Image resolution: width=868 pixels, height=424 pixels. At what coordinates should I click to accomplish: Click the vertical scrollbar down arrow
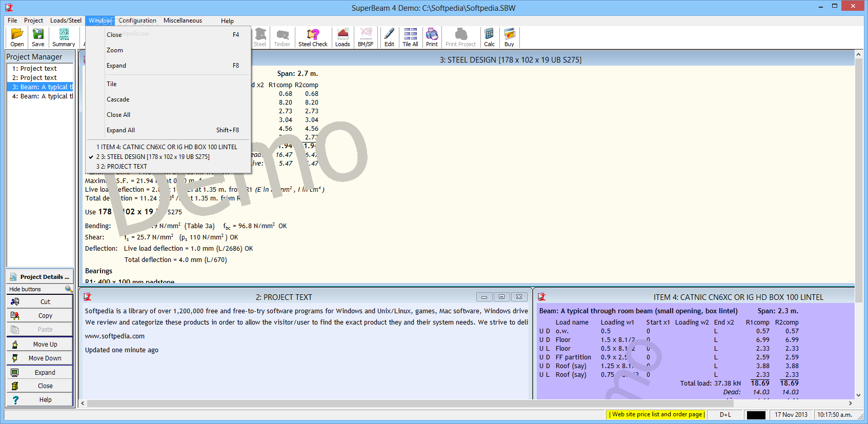pyautogui.click(x=859, y=395)
